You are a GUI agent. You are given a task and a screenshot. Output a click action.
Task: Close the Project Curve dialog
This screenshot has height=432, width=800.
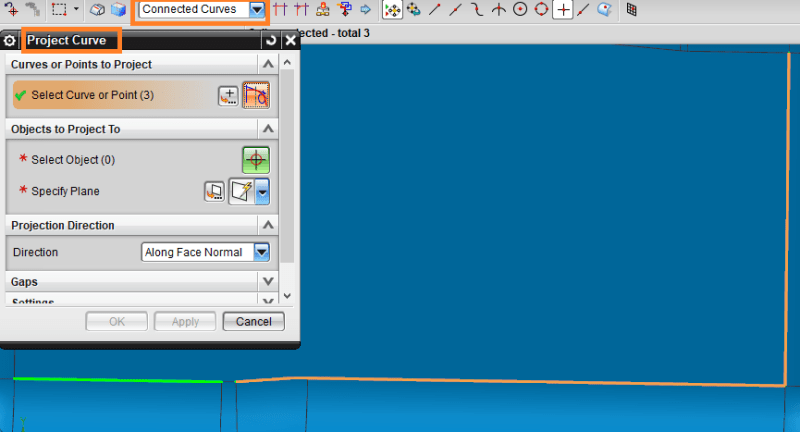[290, 40]
